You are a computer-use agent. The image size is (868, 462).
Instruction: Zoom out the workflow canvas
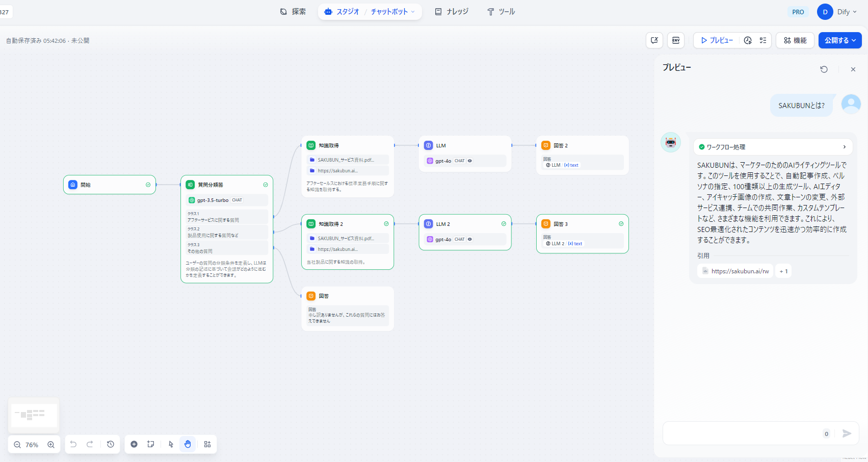(x=17, y=445)
